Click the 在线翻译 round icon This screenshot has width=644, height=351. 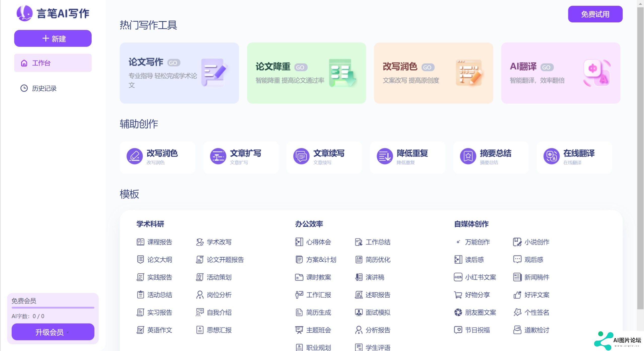[551, 156]
